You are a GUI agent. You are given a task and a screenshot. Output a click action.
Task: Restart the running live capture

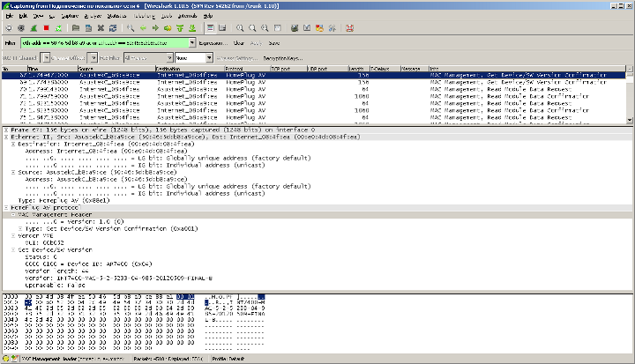pos(59,28)
